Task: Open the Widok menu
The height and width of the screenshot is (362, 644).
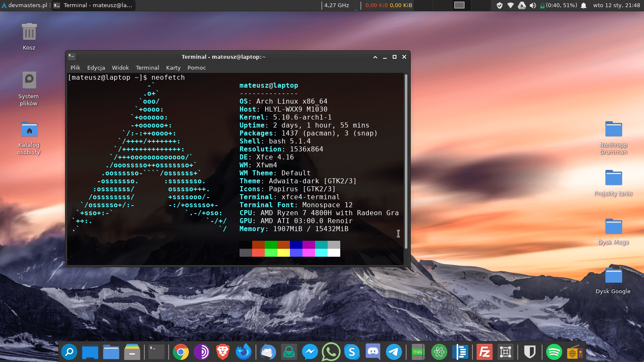Action: click(120, 68)
